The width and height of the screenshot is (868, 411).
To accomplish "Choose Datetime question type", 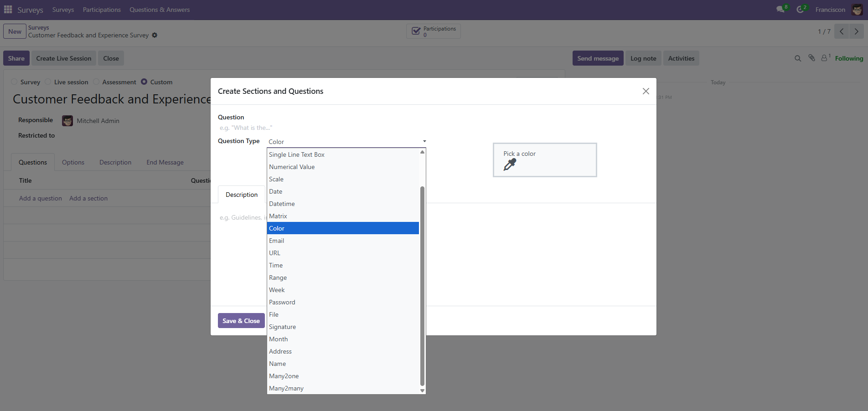I will 343,204.
